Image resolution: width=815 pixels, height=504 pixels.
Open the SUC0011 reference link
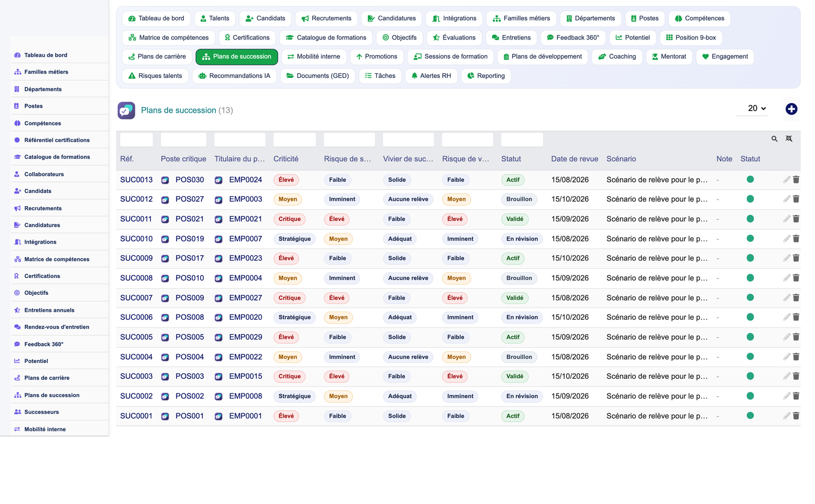[x=136, y=219]
